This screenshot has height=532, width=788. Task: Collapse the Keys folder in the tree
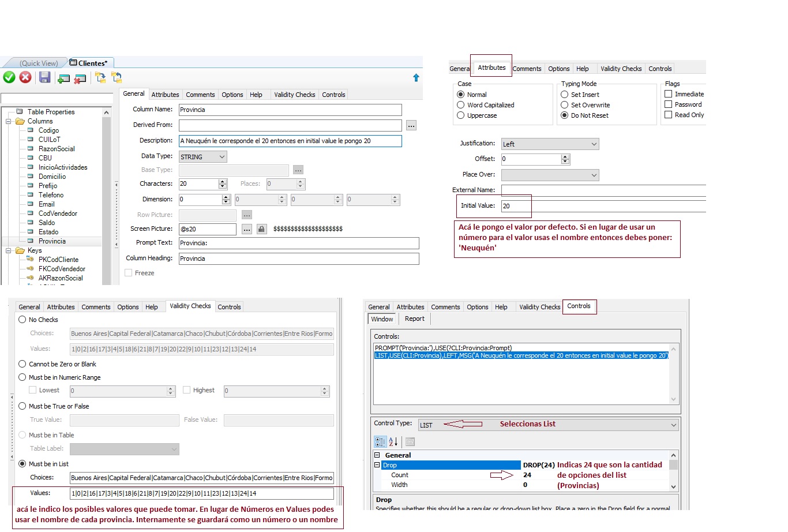[x=9, y=250]
